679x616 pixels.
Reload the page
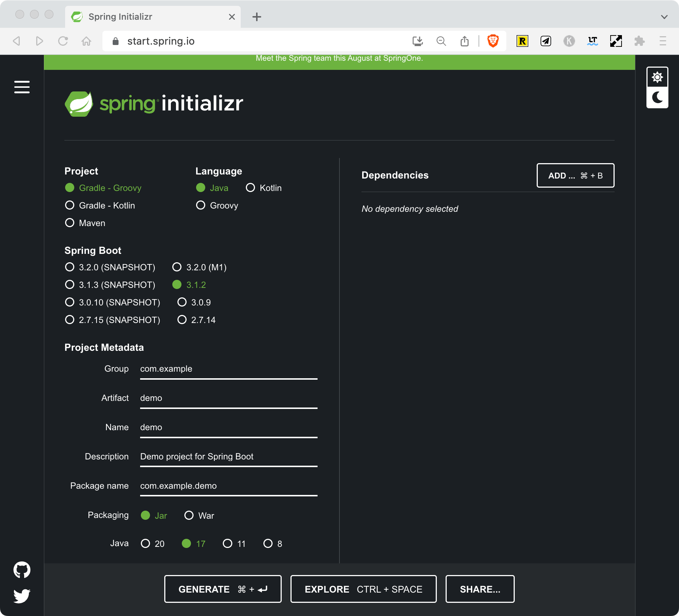[x=63, y=41]
